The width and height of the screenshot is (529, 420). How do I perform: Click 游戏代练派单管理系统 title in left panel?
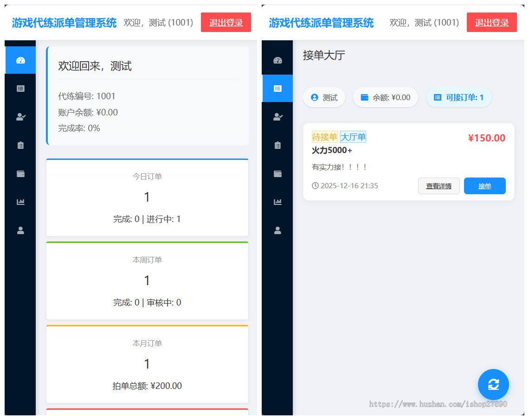coord(64,23)
